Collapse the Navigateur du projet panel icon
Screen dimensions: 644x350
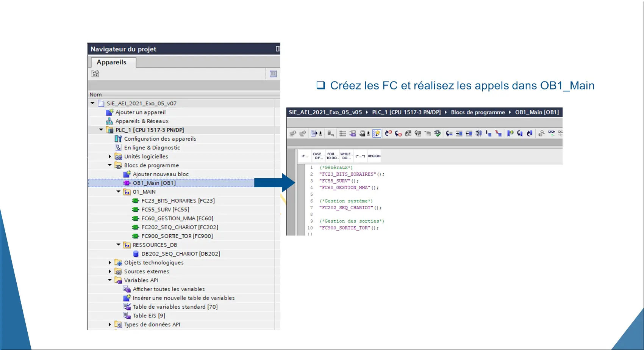pyautogui.click(x=278, y=49)
